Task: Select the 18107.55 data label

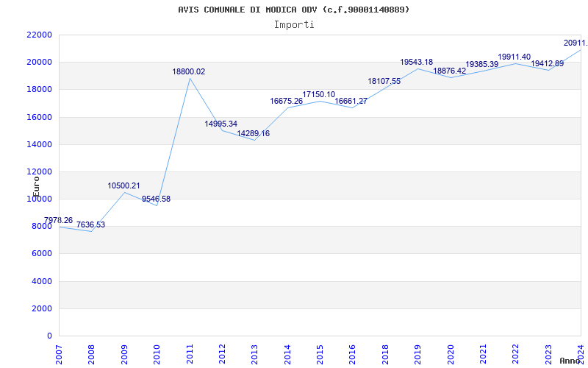Action: 384,81
